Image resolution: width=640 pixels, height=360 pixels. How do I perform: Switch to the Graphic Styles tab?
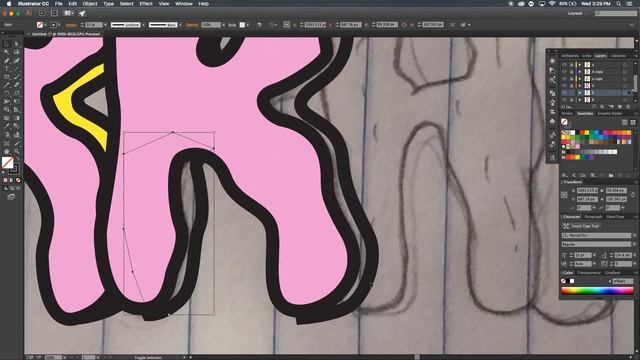(609, 113)
